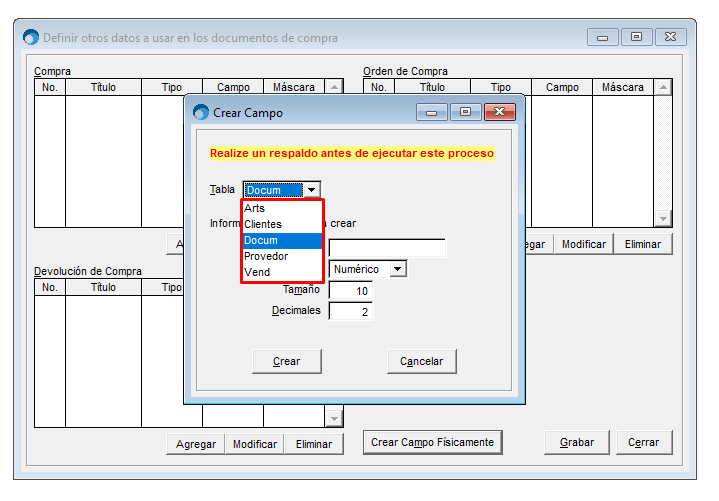Minimize the Crear Campo dialog

click(x=431, y=112)
